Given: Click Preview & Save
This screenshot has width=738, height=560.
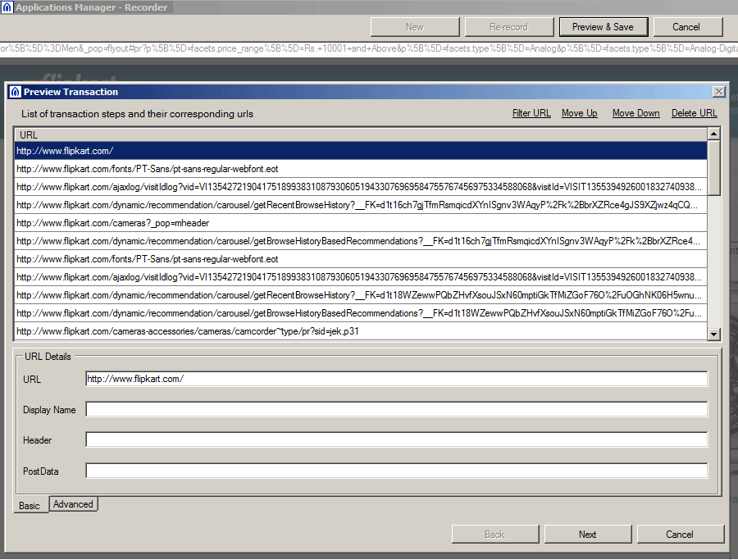Looking at the screenshot, I should click(x=604, y=26).
